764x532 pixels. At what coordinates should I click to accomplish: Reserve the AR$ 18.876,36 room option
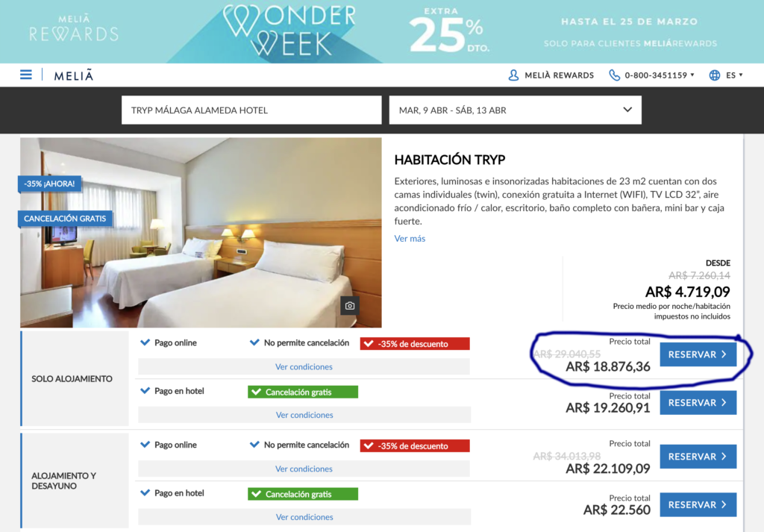[698, 354]
